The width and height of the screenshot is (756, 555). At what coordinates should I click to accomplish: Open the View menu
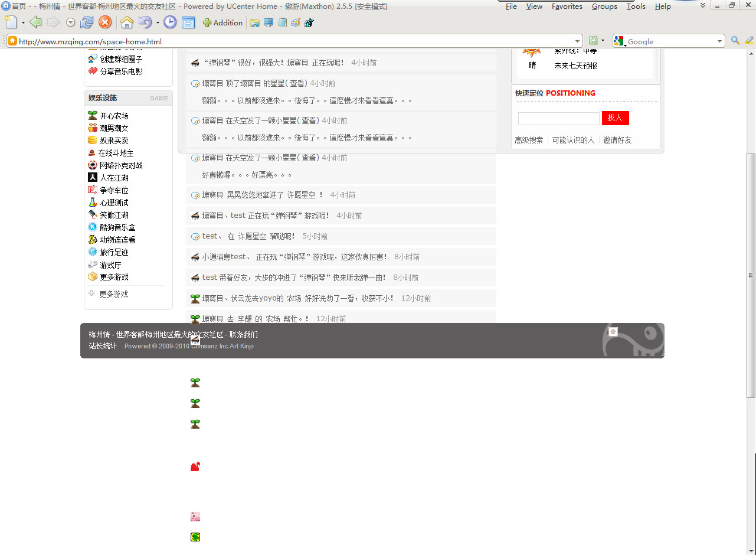pos(534,6)
